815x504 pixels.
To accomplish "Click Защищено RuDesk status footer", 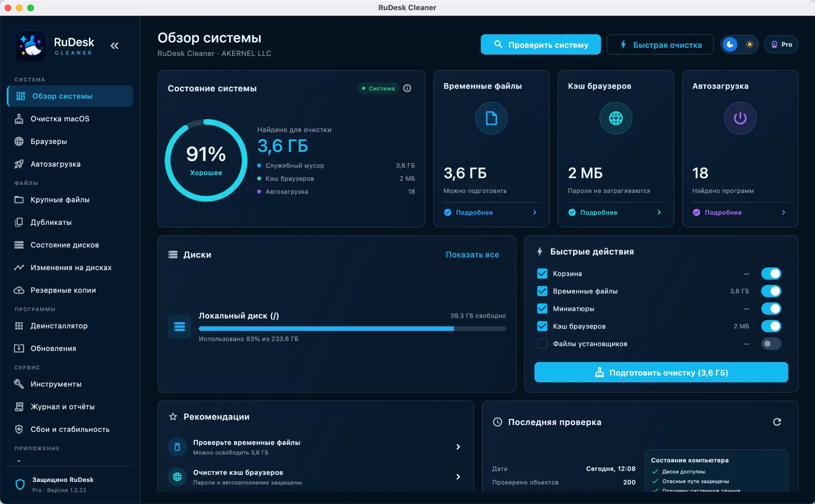I will [x=70, y=484].
